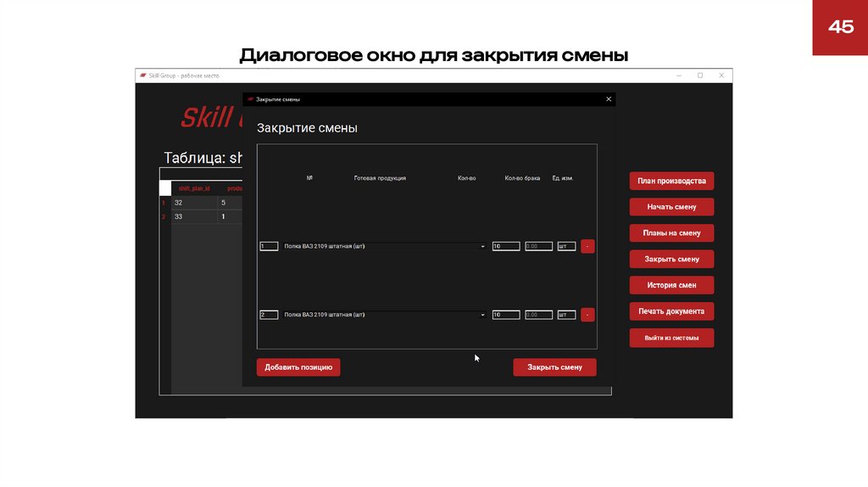The width and height of the screenshot is (868, 487).
Task: Minimize the Skill Group main window
Action: point(679,76)
